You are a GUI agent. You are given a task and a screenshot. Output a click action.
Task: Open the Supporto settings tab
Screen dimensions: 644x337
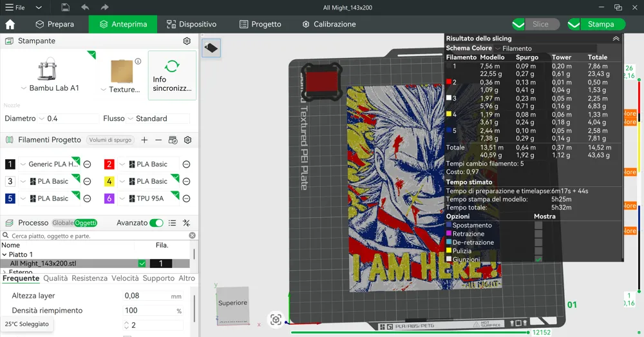pyautogui.click(x=158, y=278)
